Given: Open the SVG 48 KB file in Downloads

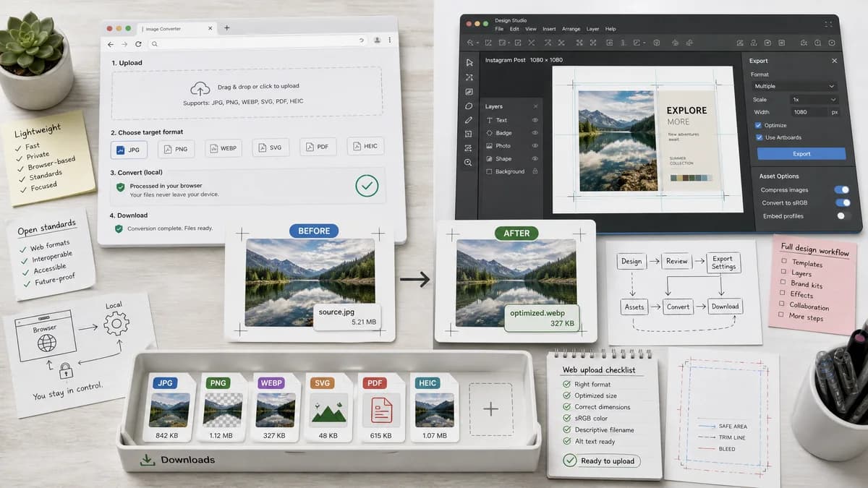Looking at the screenshot, I should click(328, 406).
